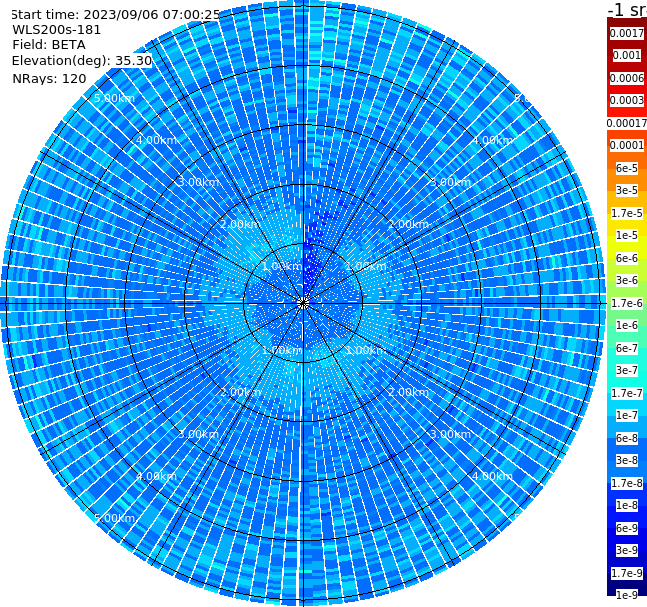Click the 1e-8 colorbar label

point(627,505)
